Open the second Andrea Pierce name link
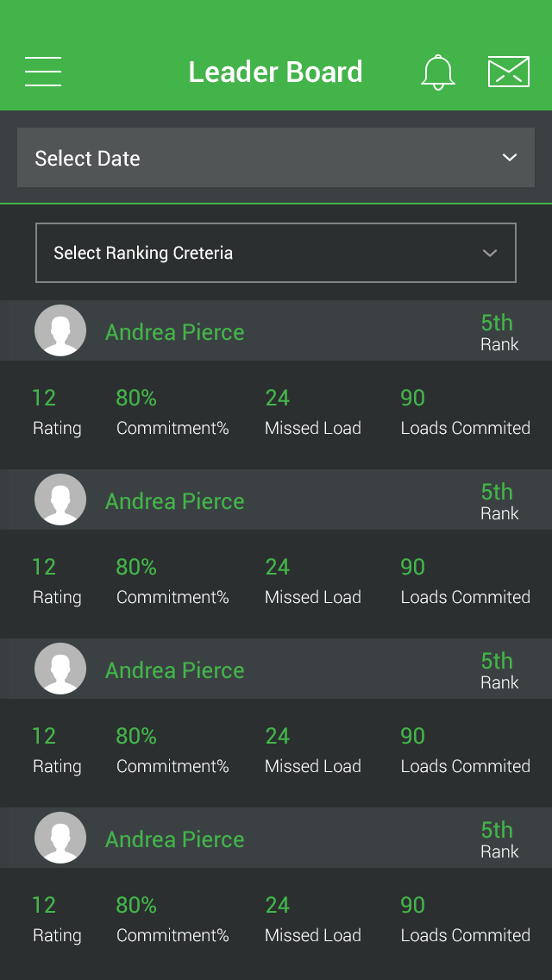 pos(174,501)
